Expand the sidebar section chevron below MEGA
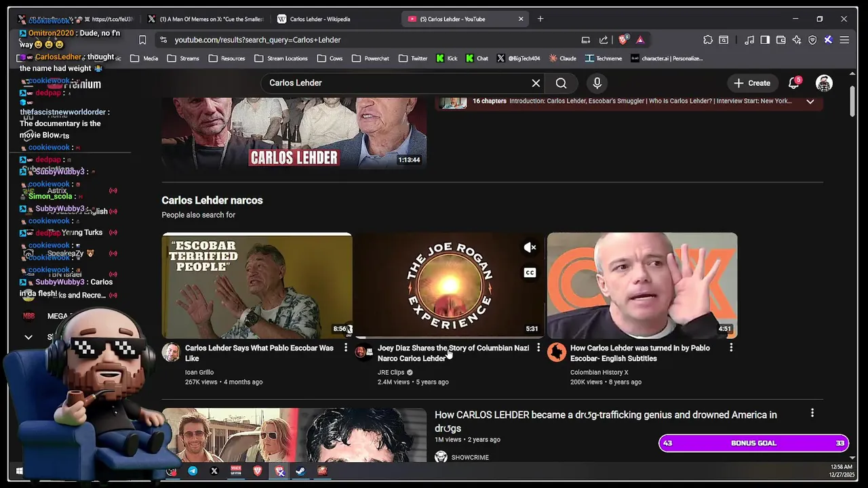 pos(28,337)
